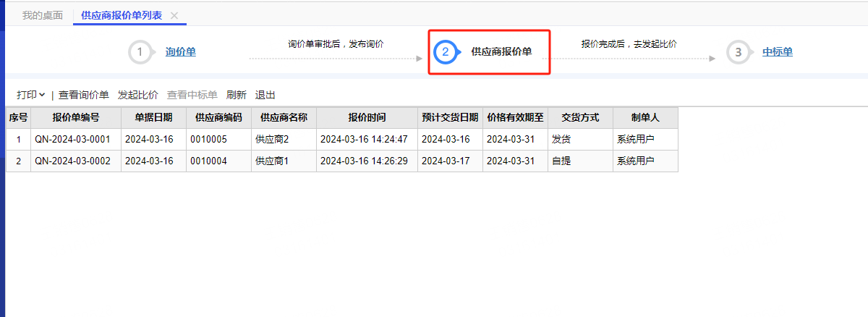Click the 价格有效期至 column header
Viewport: 868px width, 317px height.
pos(515,117)
